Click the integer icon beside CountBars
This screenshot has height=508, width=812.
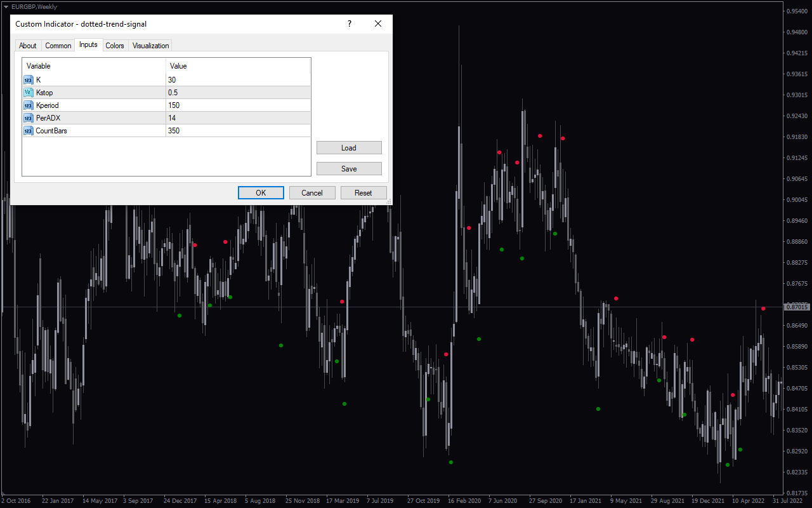tap(28, 131)
